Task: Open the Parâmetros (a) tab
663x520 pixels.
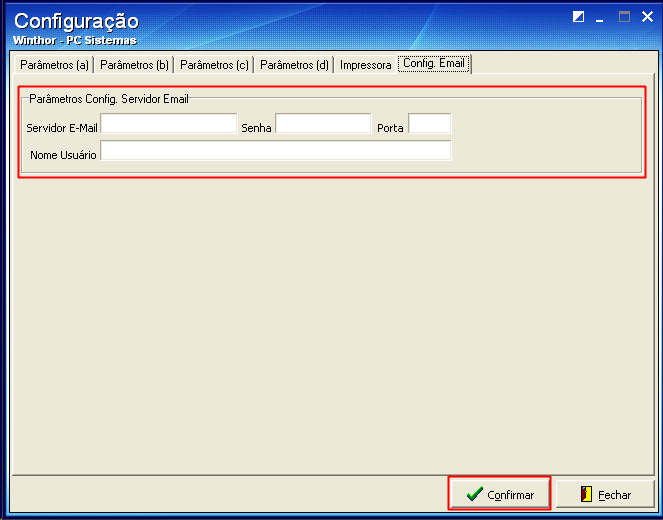Action: (54, 65)
